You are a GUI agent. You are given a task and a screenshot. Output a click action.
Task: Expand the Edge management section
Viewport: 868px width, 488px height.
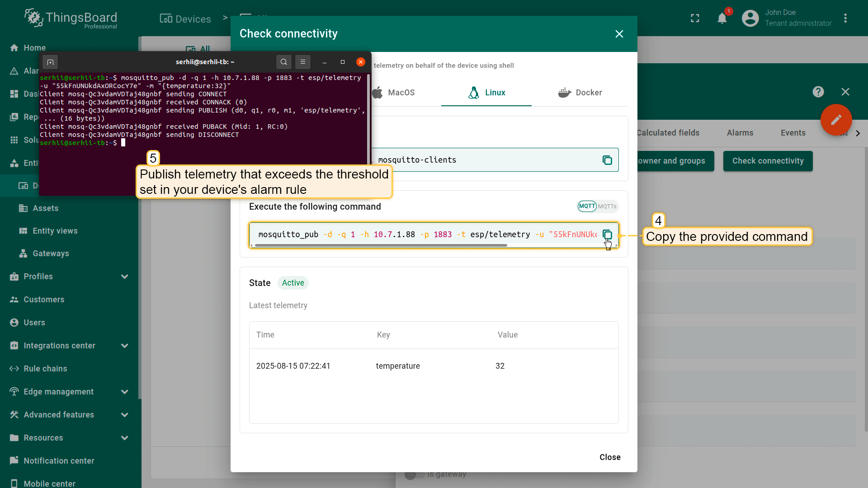tap(124, 392)
